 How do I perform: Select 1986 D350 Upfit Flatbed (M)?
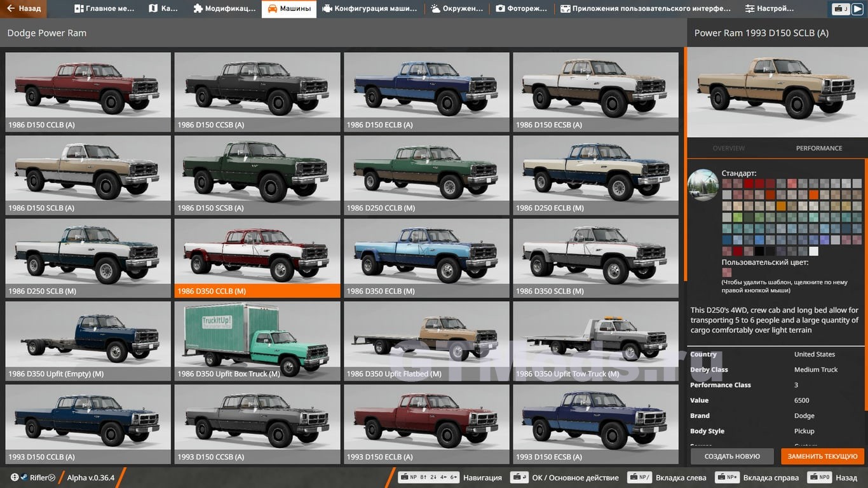click(x=426, y=341)
